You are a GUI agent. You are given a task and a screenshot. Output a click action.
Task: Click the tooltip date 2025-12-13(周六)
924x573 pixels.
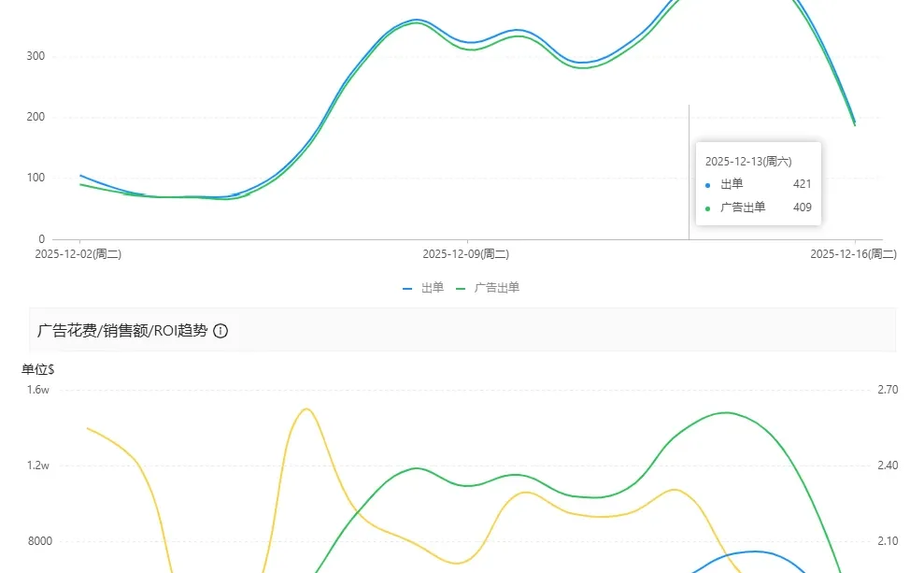pyautogui.click(x=748, y=162)
